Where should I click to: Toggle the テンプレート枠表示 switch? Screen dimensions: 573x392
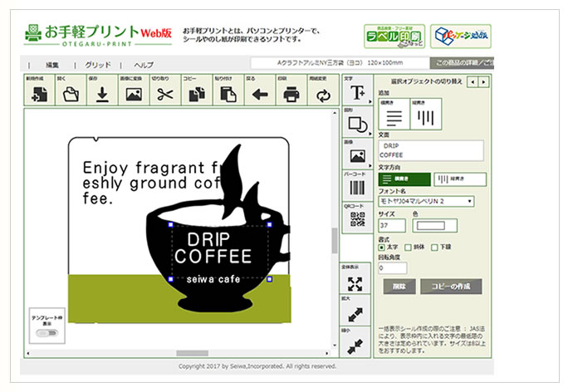click(x=47, y=333)
